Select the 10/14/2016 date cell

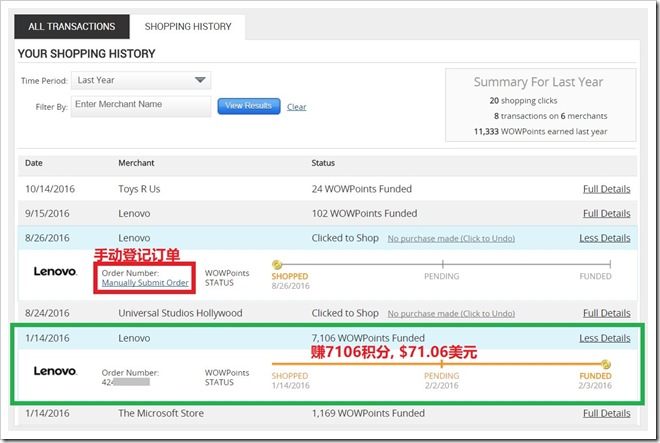[x=50, y=189]
